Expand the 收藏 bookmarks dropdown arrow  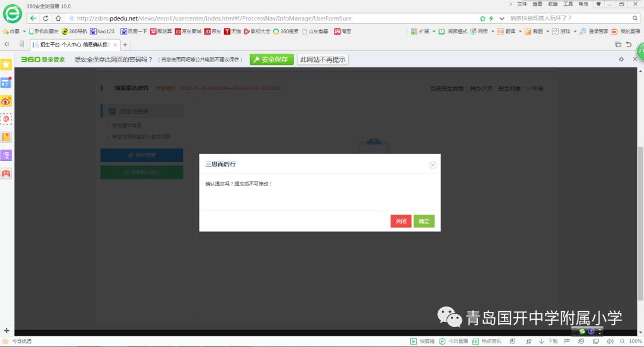(24, 32)
